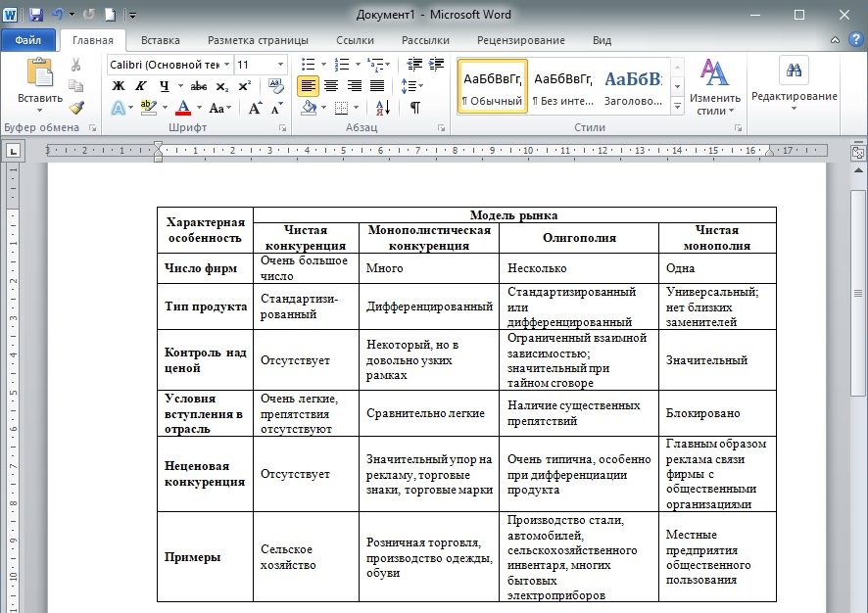Screen dimensions: 868x613
Task: Sort text with the A-Я sort icon
Action: pos(383,108)
